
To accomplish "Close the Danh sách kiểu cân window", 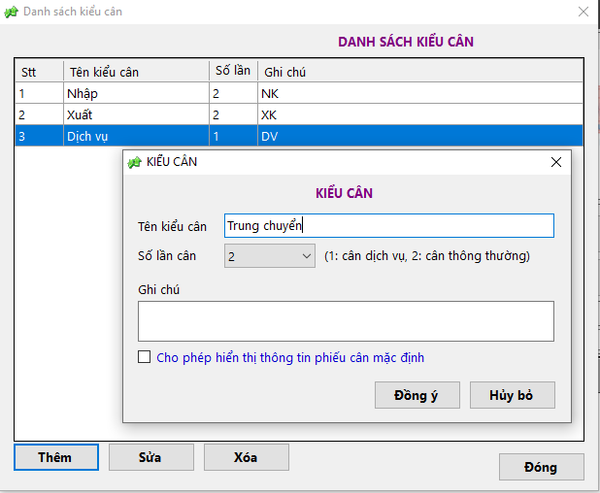I will (x=583, y=12).
